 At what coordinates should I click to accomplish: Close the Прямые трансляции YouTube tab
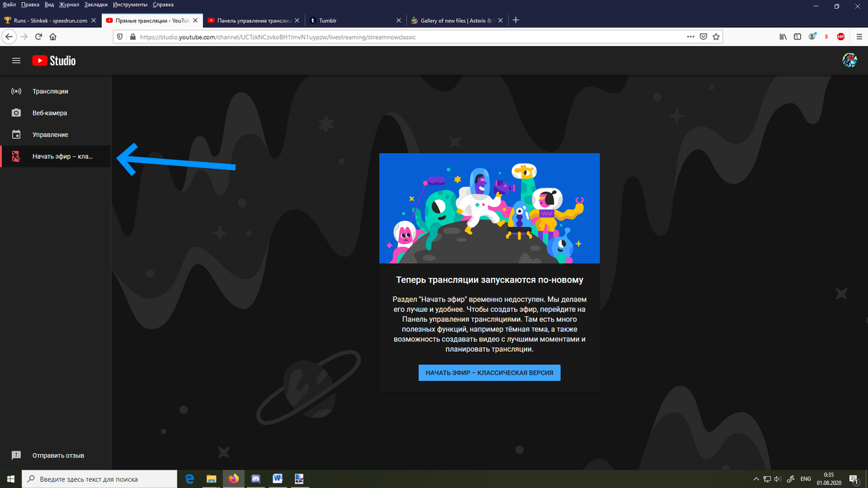195,20
